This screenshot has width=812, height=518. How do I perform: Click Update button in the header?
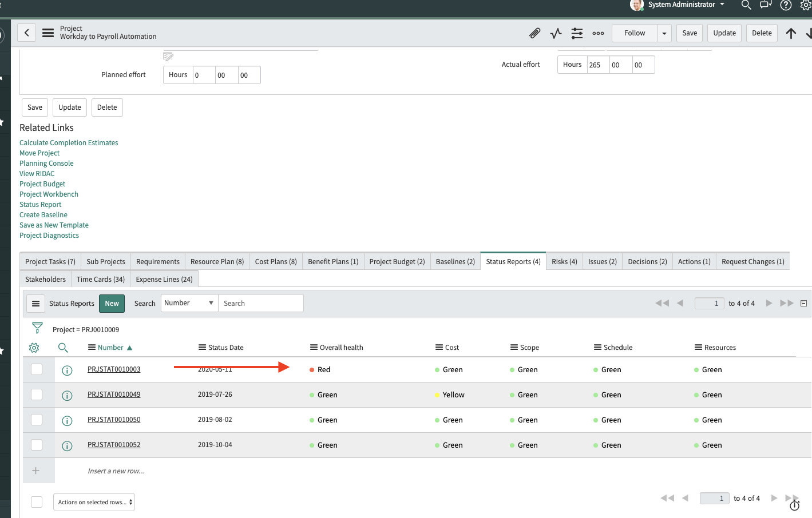[724, 33]
